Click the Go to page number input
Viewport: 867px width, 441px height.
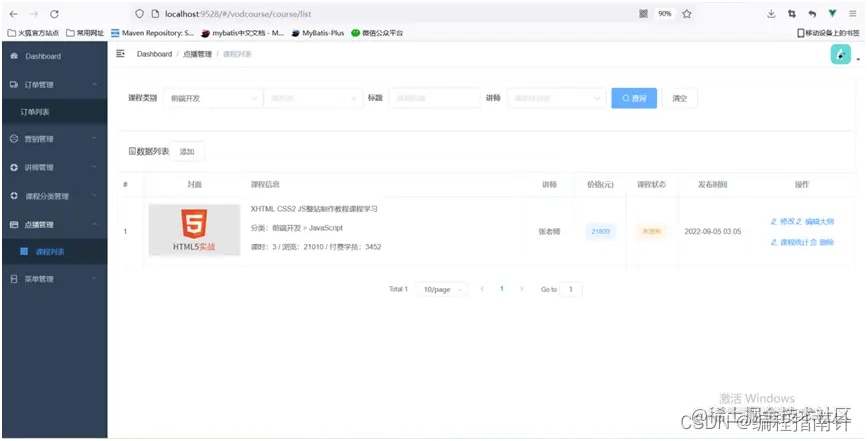pyautogui.click(x=571, y=289)
